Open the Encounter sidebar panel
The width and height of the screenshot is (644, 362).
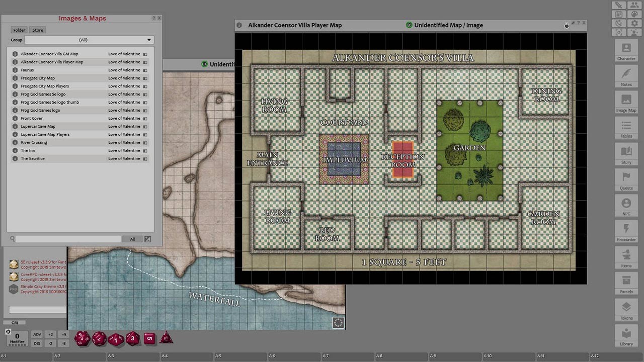[x=626, y=231]
